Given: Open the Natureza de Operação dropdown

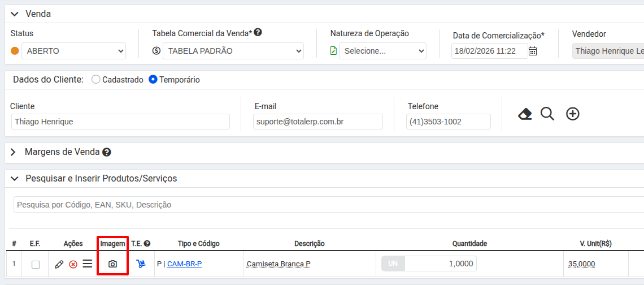Looking at the screenshot, I should coord(382,51).
